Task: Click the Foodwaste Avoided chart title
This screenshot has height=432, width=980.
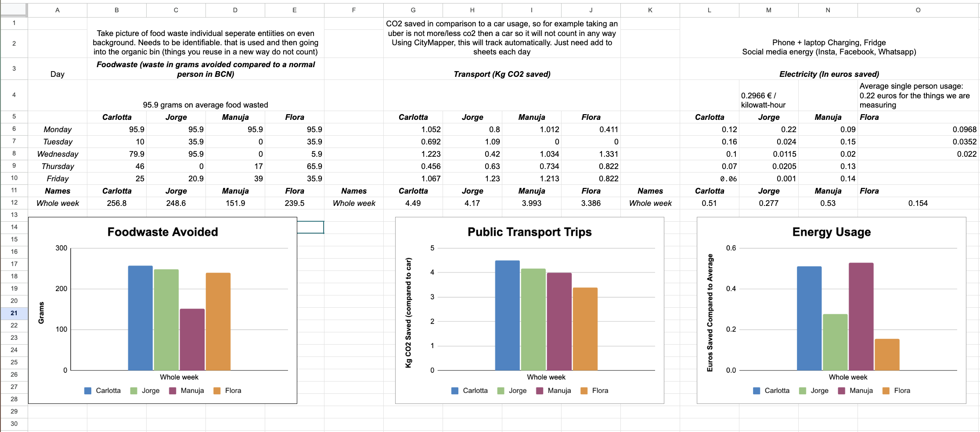Action: pos(162,232)
